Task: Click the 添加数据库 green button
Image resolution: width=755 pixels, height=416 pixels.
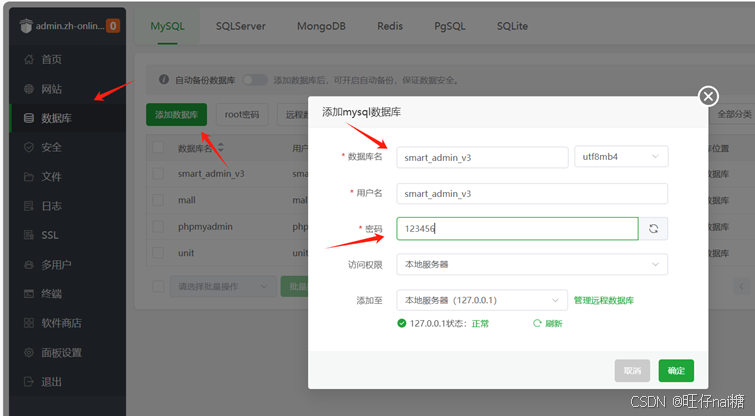Action: click(x=176, y=115)
